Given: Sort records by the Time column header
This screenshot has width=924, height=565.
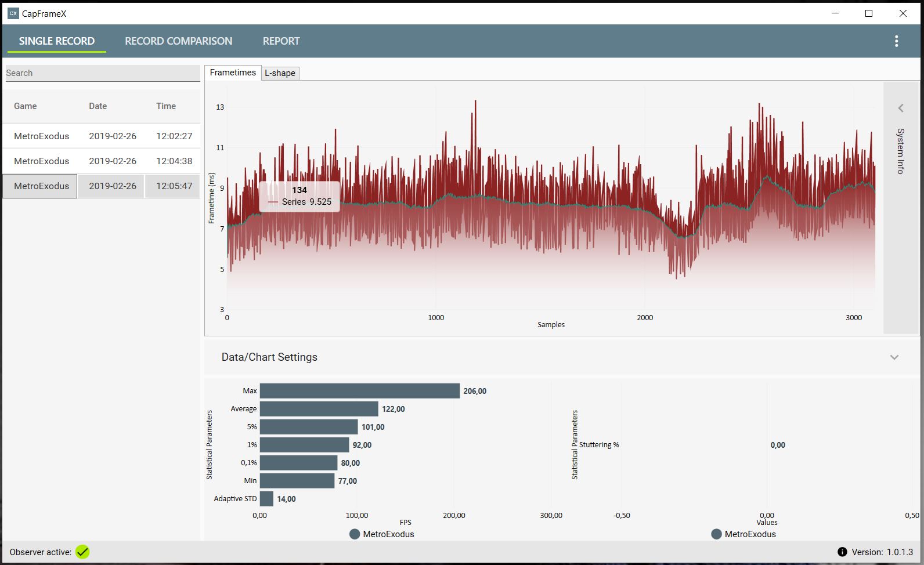Looking at the screenshot, I should 166,106.
